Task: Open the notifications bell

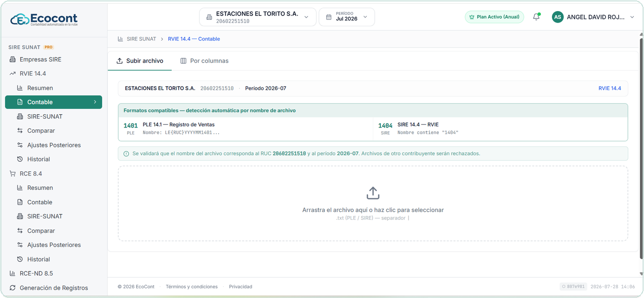Action: pyautogui.click(x=536, y=17)
